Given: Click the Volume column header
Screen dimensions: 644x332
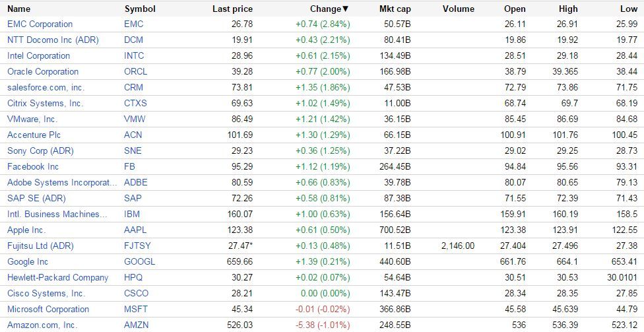Looking at the screenshot, I should (458, 9).
